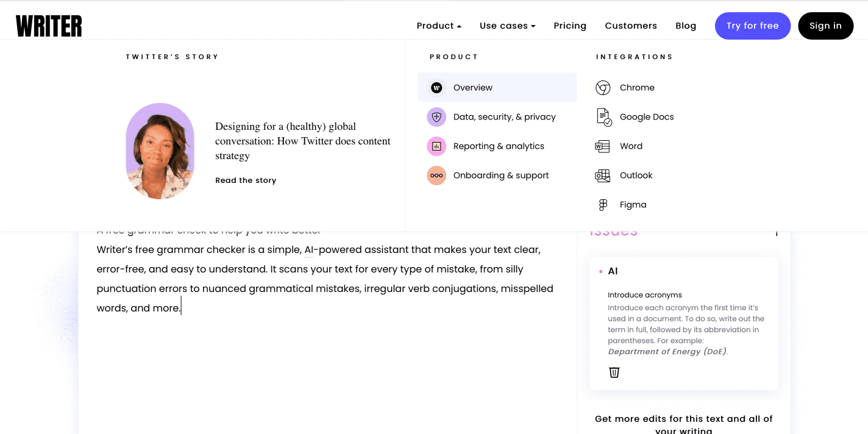
Task: Click the Try for free button
Action: [x=753, y=26]
